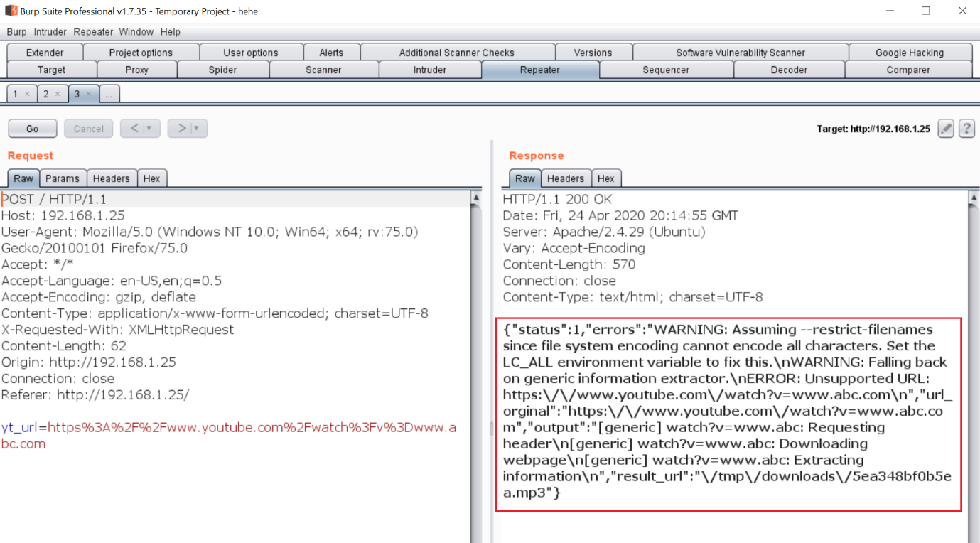Image resolution: width=980 pixels, height=543 pixels.
Task: Click the disabled Cancel button
Action: pyautogui.click(x=88, y=129)
